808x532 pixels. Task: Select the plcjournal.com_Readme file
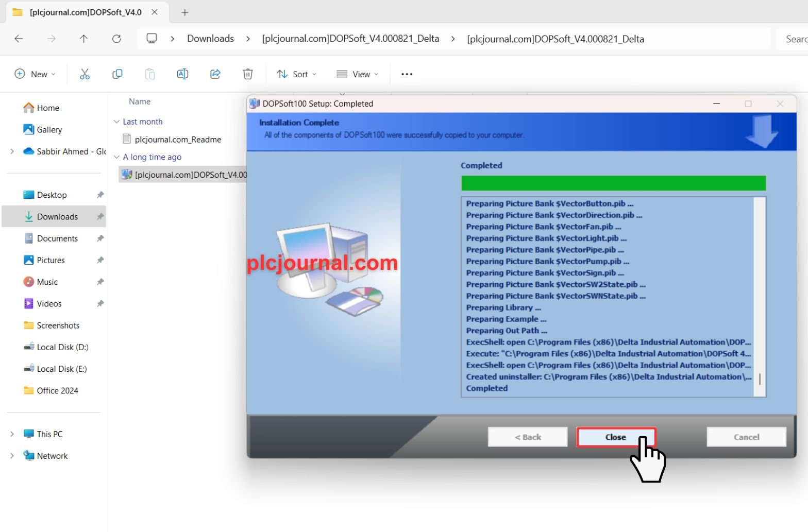click(x=172, y=140)
